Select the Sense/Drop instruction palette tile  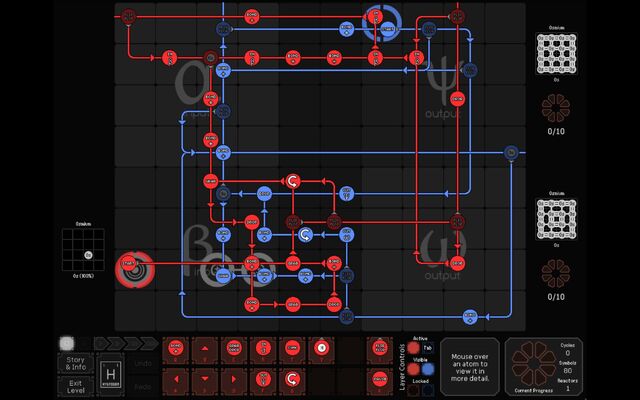tap(234, 350)
